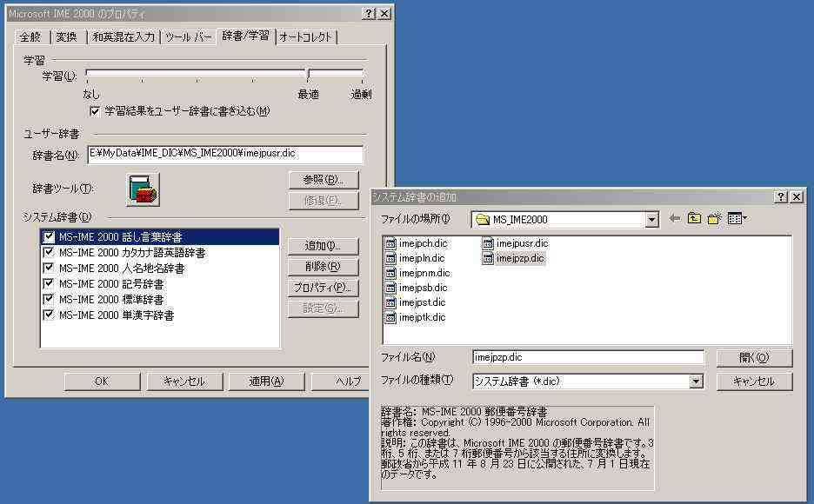The width and height of the screenshot is (814, 504).
Task: Select imejptk.dic file icon
Action: coord(390,317)
